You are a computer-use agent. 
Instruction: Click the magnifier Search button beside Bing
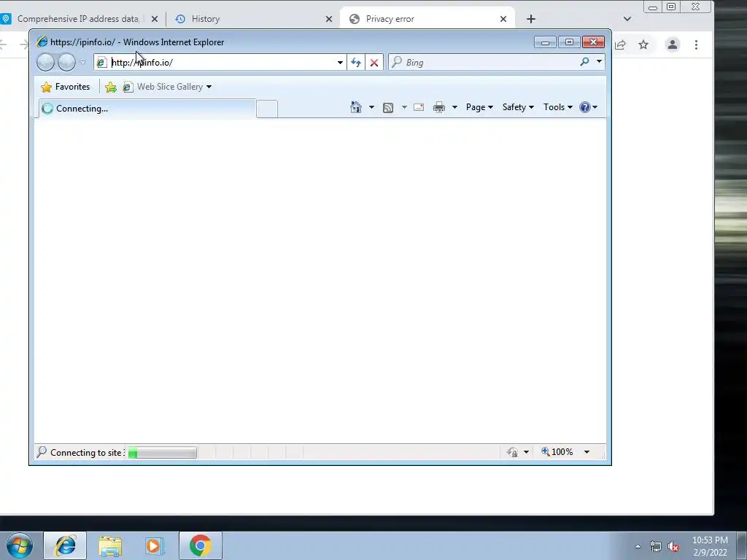tap(584, 62)
